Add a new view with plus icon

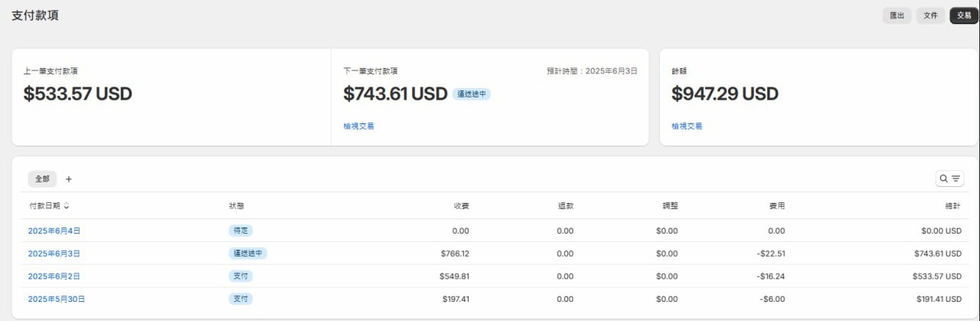(x=68, y=179)
